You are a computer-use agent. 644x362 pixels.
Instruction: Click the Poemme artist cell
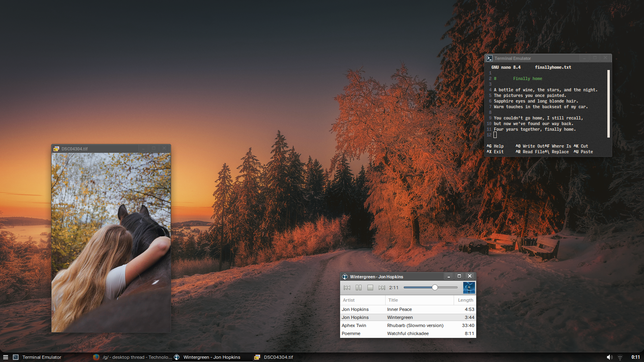coord(351,333)
